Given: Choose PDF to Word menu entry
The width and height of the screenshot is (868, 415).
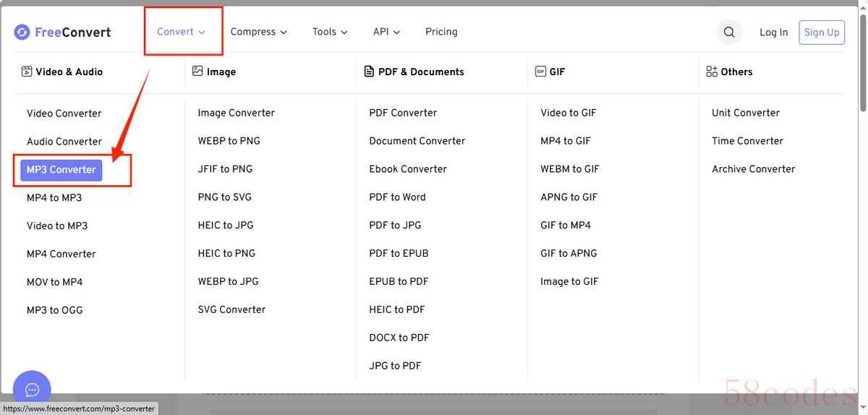Looking at the screenshot, I should tap(397, 197).
